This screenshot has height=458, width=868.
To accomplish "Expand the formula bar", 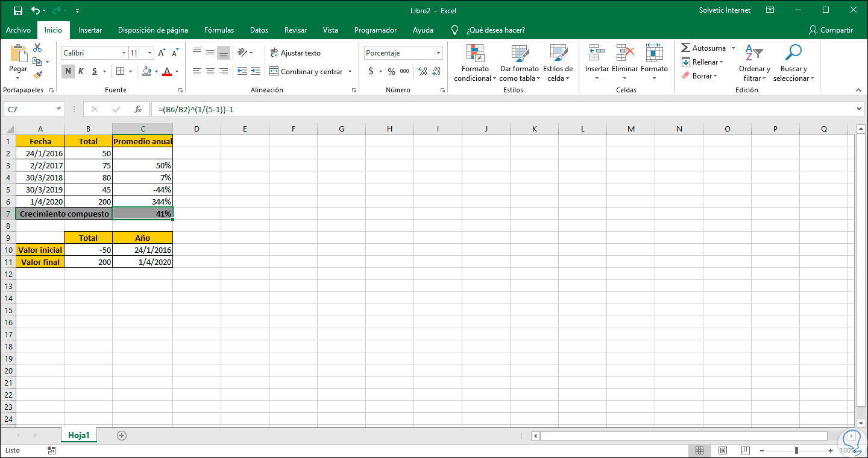I will 860,109.
